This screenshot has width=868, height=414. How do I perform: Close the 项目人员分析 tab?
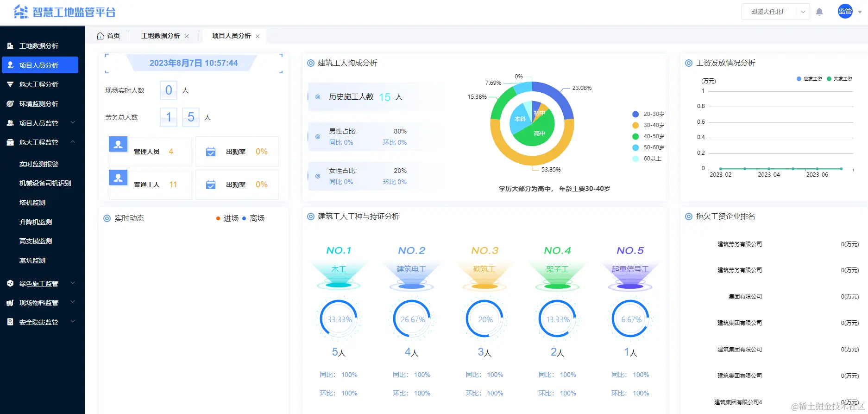pos(258,36)
